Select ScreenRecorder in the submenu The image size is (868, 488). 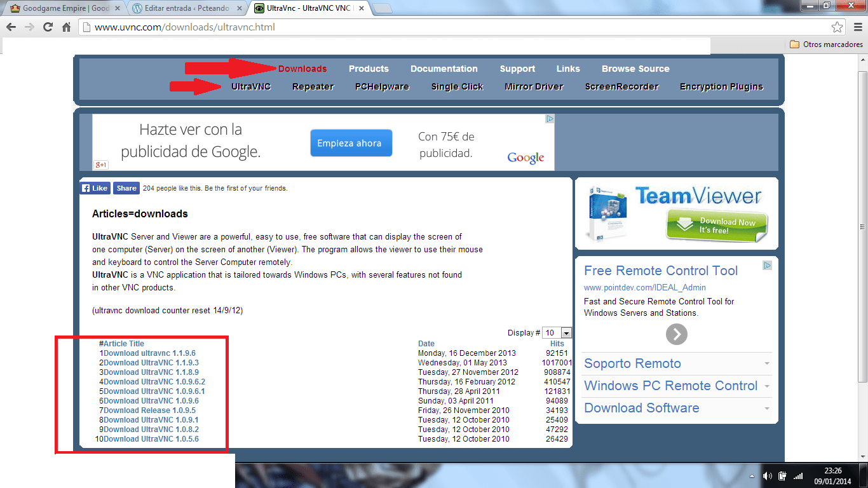tap(621, 86)
